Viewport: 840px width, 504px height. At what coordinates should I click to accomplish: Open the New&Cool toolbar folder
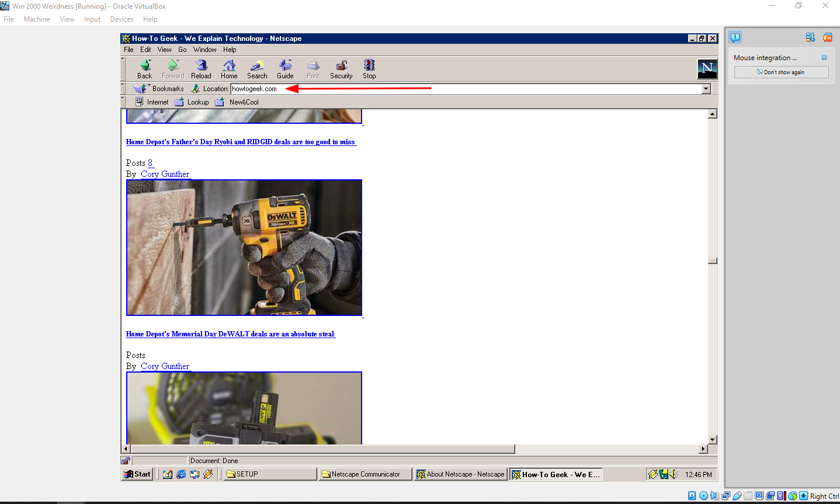coord(237,102)
